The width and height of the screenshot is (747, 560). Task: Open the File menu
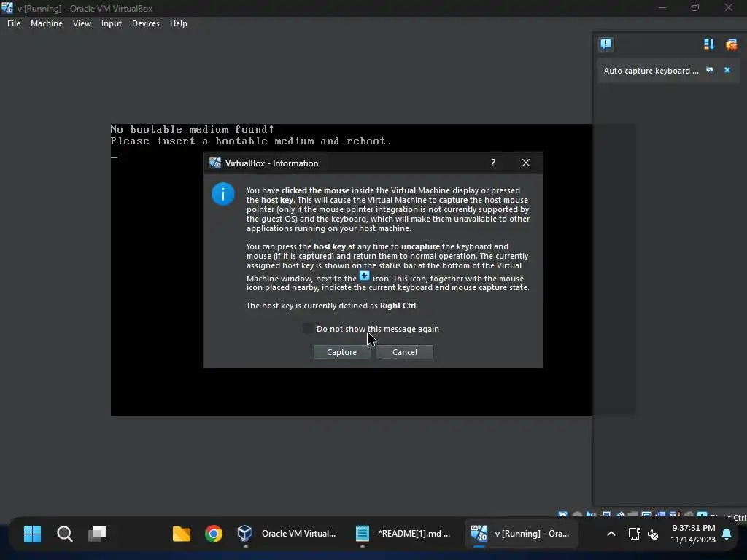[x=14, y=23]
